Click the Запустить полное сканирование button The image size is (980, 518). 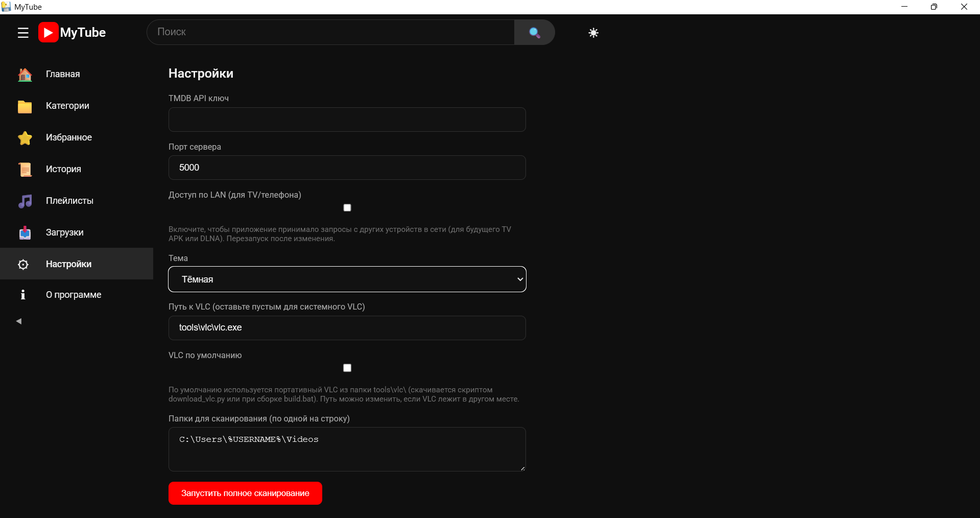tap(245, 493)
